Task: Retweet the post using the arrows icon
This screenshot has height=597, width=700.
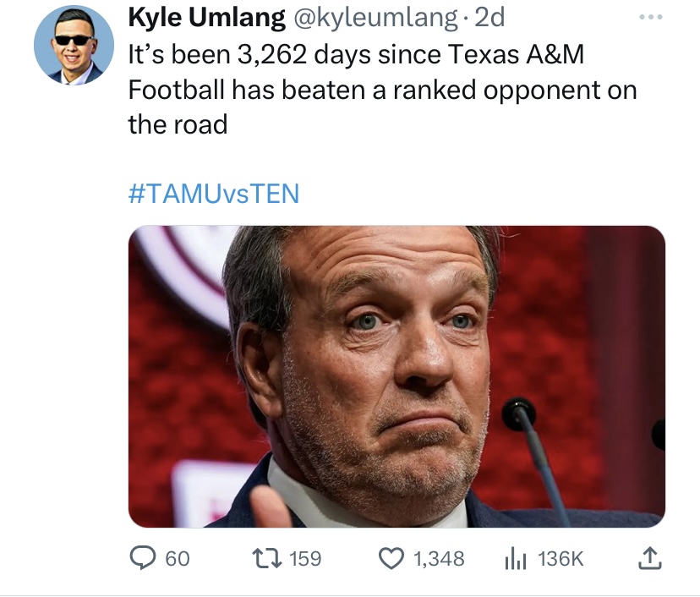Action: tap(266, 559)
